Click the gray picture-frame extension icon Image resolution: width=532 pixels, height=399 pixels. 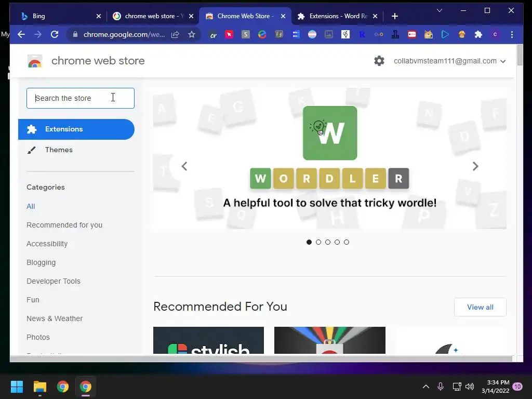(329, 34)
